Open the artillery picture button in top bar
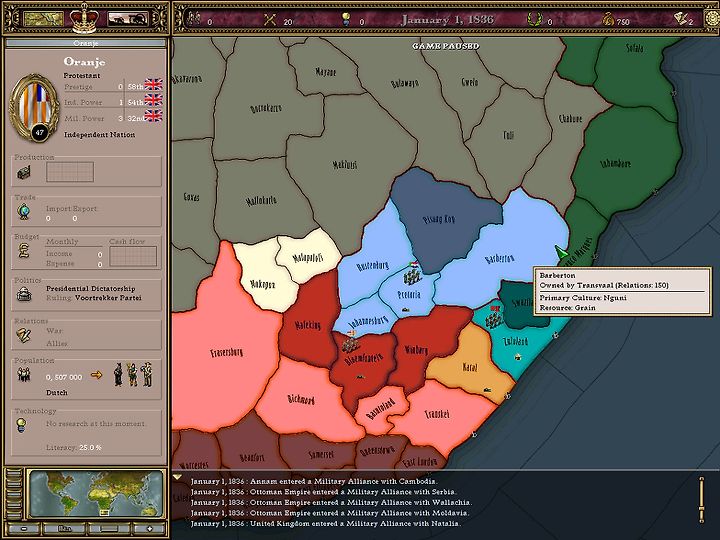 tap(128, 19)
